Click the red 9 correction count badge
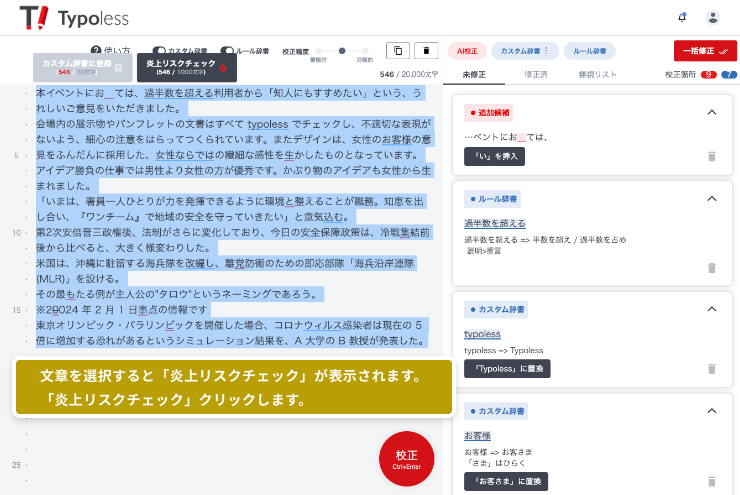Screen dimensions: 740x495 point(708,75)
